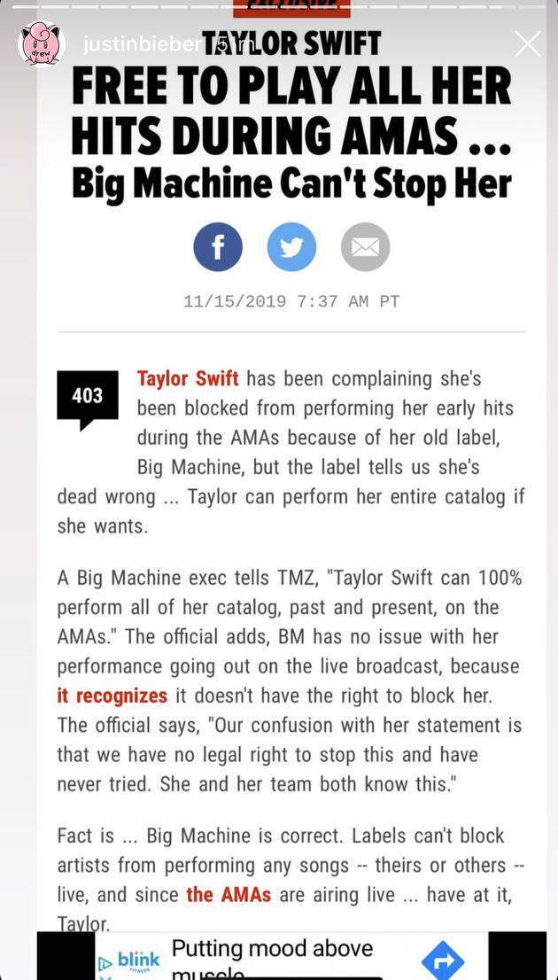Share article via Twitter bird icon
The height and width of the screenshot is (980, 558).
[x=291, y=247]
